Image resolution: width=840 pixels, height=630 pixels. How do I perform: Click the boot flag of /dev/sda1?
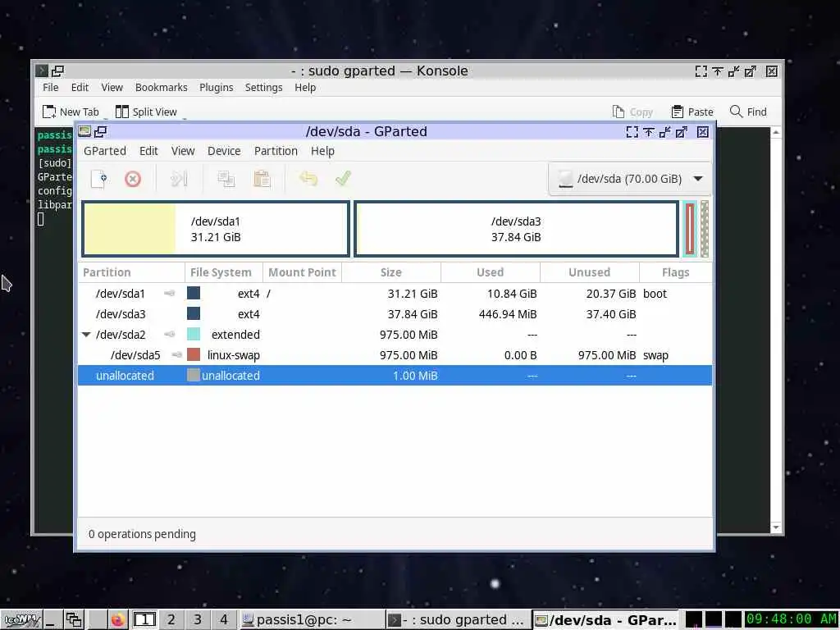tap(655, 294)
